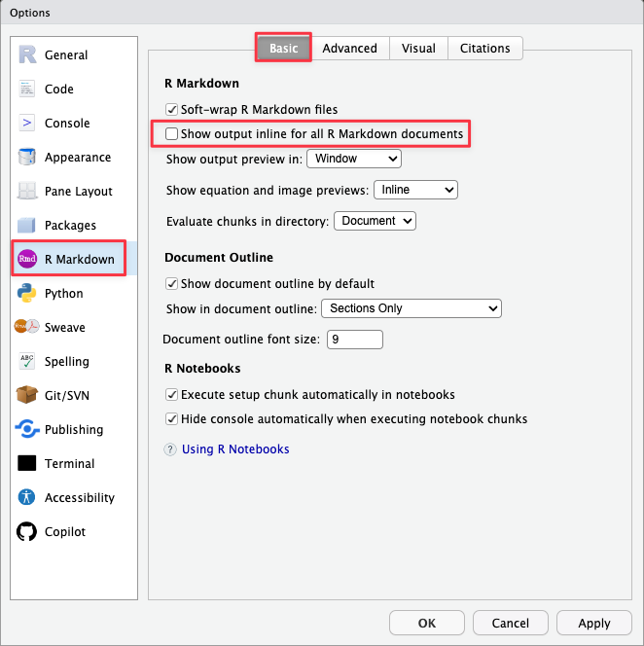
Task: Switch to the Visual tab
Action: [418, 49]
